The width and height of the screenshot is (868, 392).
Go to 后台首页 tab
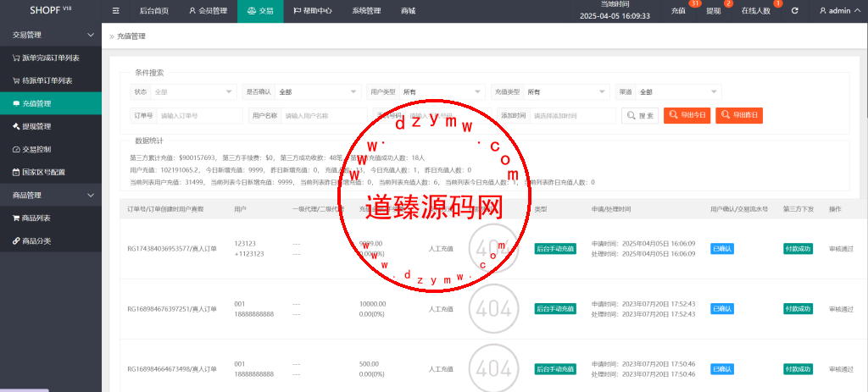point(154,10)
